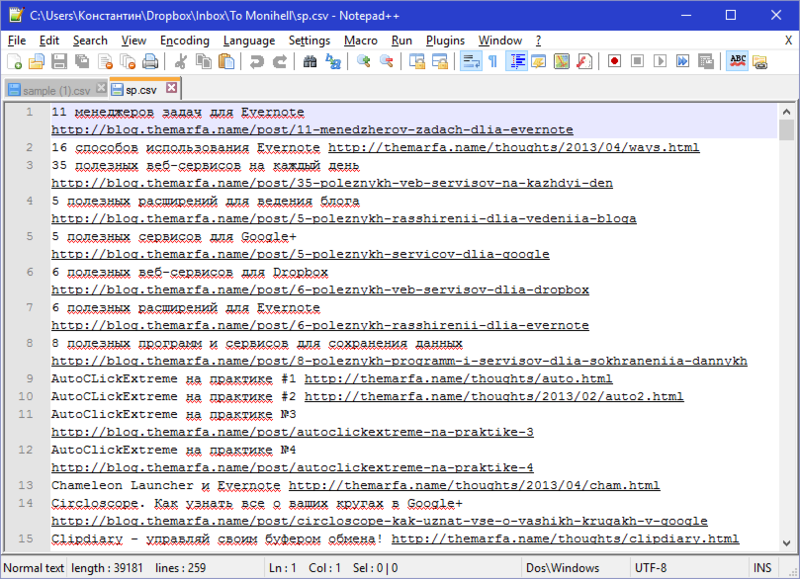Click the thoughts/clipdiary.html link
This screenshot has width=800, height=579.
[x=565, y=539]
